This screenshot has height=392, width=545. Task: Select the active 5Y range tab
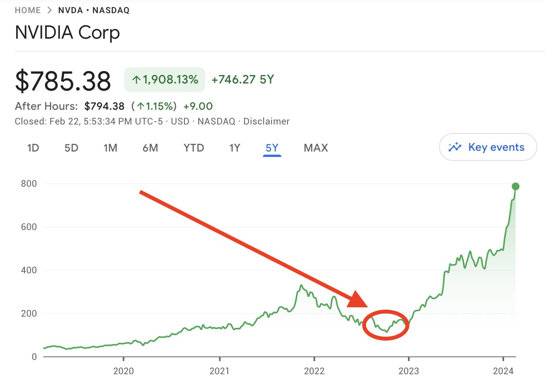272,148
